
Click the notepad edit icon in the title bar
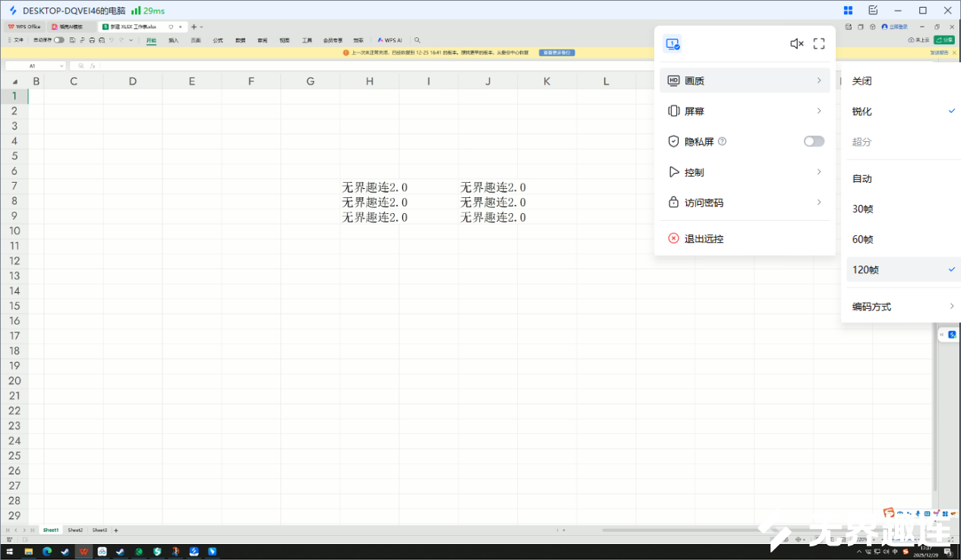tap(873, 11)
